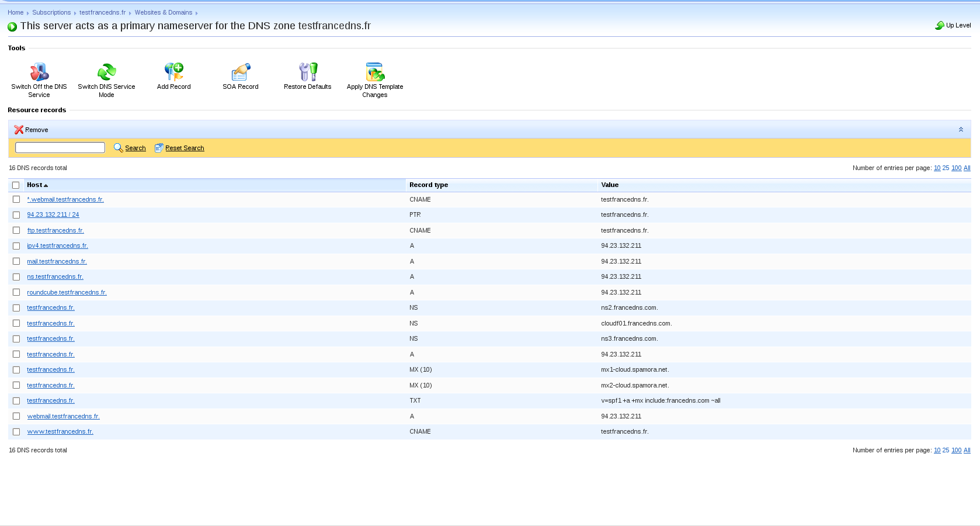Click the Reset Search icon

pos(158,148)
